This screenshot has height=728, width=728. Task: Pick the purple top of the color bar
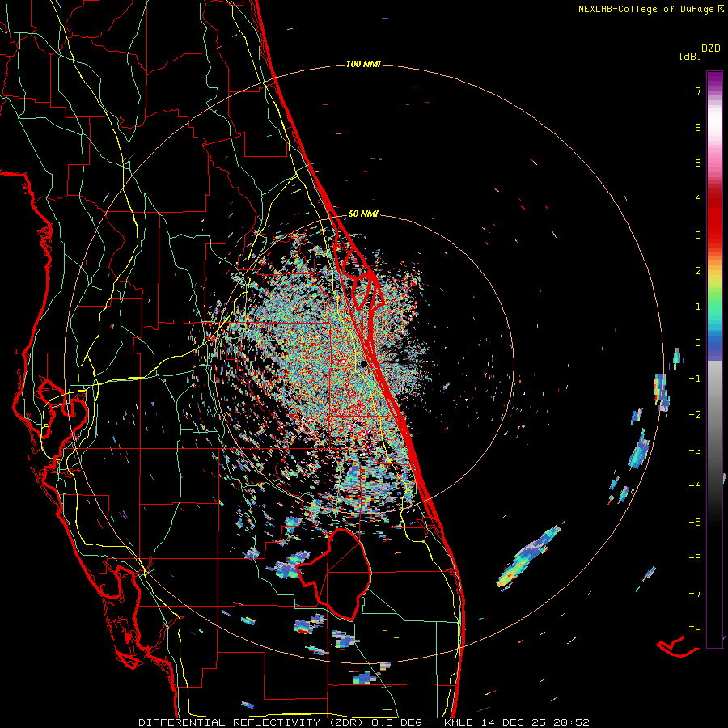click(x=714, y=79)
